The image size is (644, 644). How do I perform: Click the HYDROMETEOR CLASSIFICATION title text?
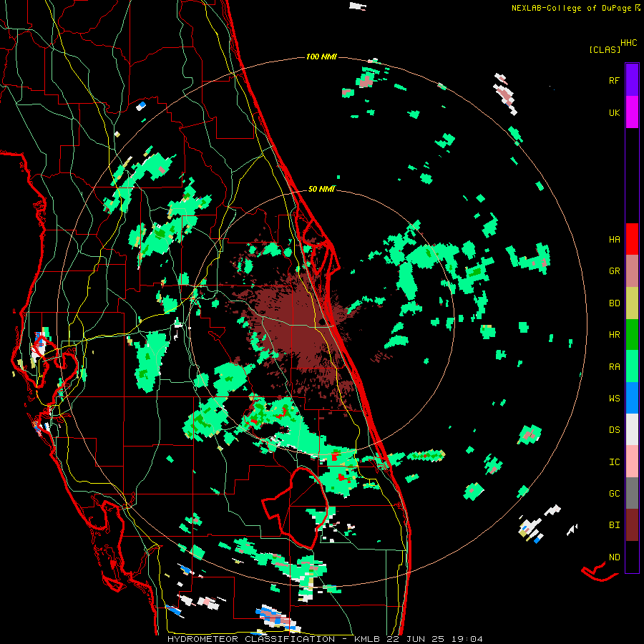[251, 639]
